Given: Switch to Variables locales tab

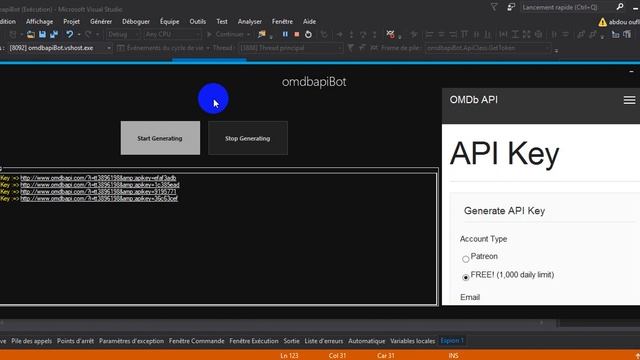Looking at the screenshot, I should (412, 341).
